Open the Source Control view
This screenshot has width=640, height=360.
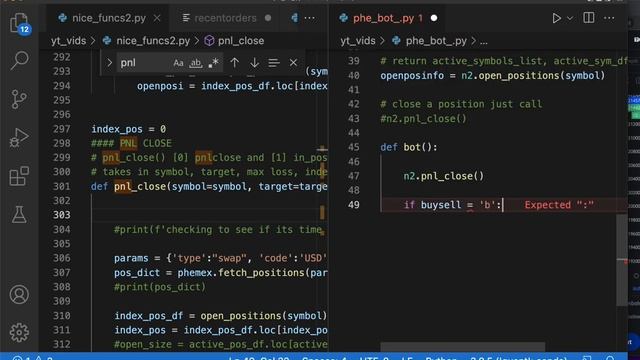[19, 99]
